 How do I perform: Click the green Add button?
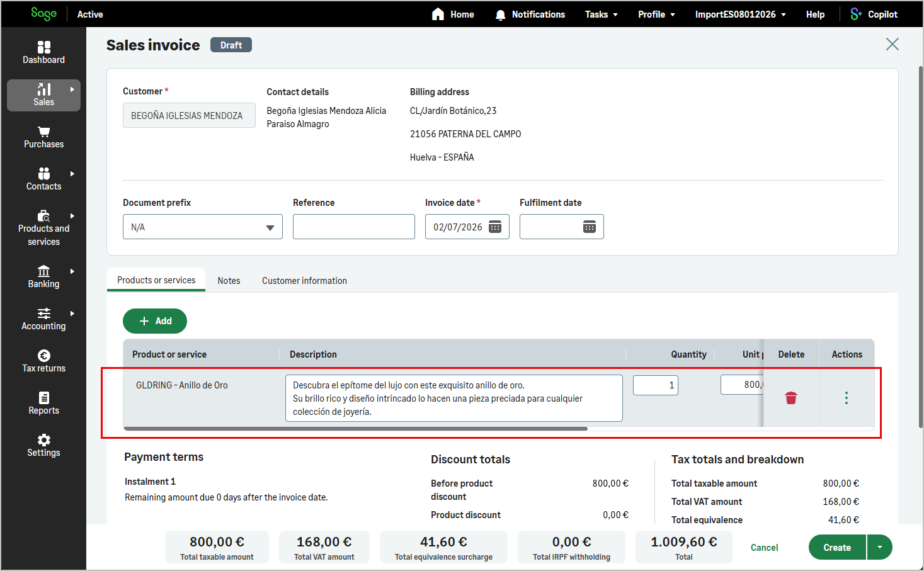tap(155, 321)
